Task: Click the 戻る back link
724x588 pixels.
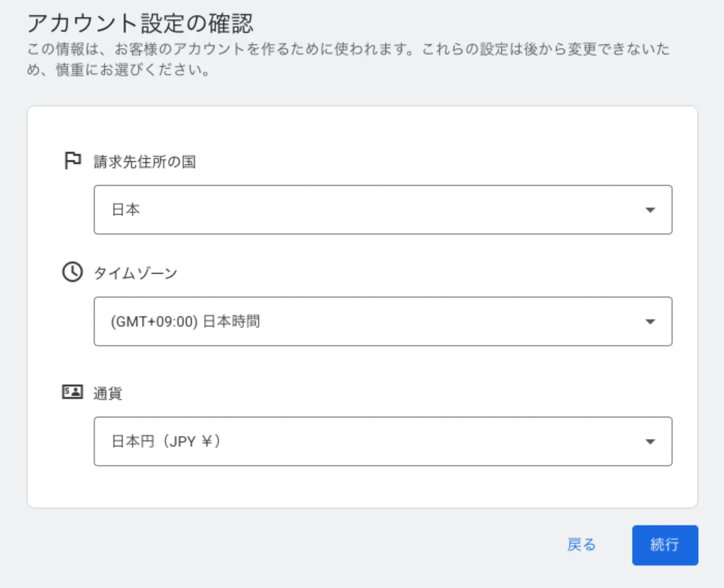Action: click(x=581, y=545)
